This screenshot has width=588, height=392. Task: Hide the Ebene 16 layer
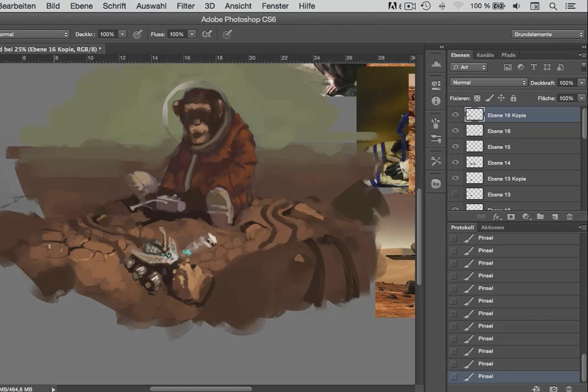click(x=455, y=130)
